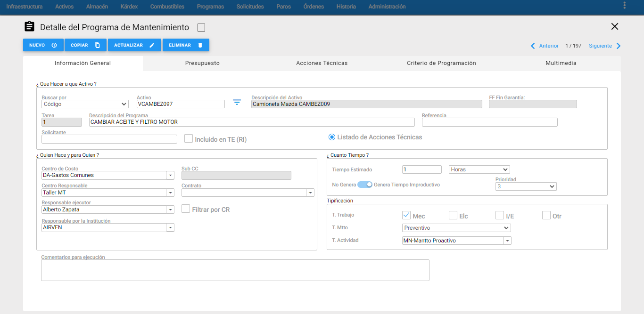Open the Buscar por Código dropdown
This screenshot has width=644, height=314.
tap(85, 104)
